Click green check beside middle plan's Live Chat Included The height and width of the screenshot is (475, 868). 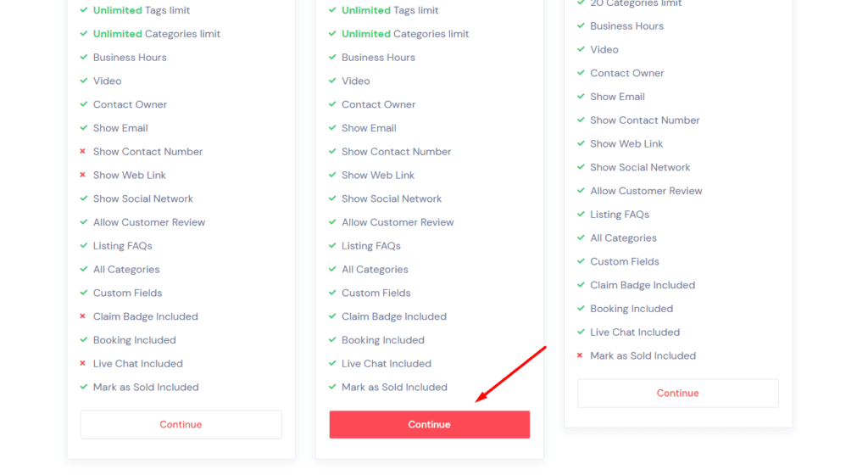pyautogui.click(x=332, y=364)
